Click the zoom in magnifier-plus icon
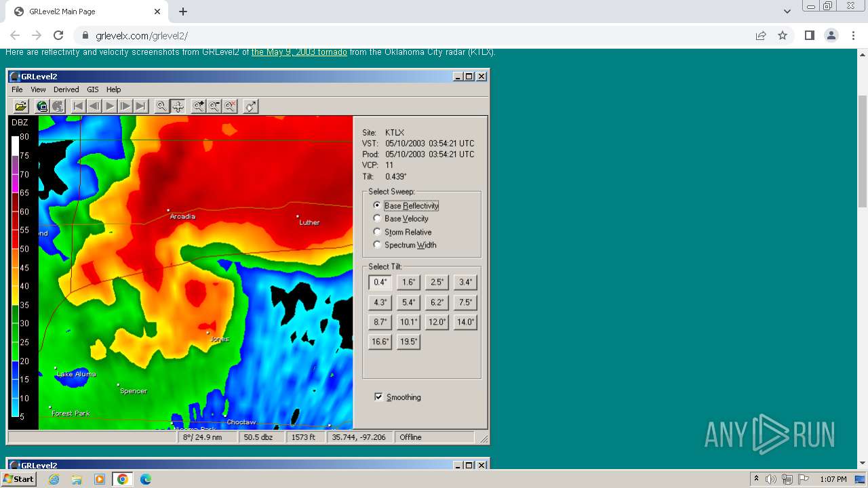868x488 pixels. tap(199, 106)
